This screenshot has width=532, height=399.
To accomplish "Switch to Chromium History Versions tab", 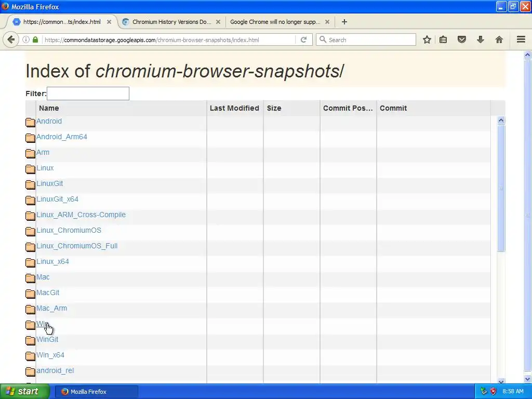I will [x=171, y=22].
